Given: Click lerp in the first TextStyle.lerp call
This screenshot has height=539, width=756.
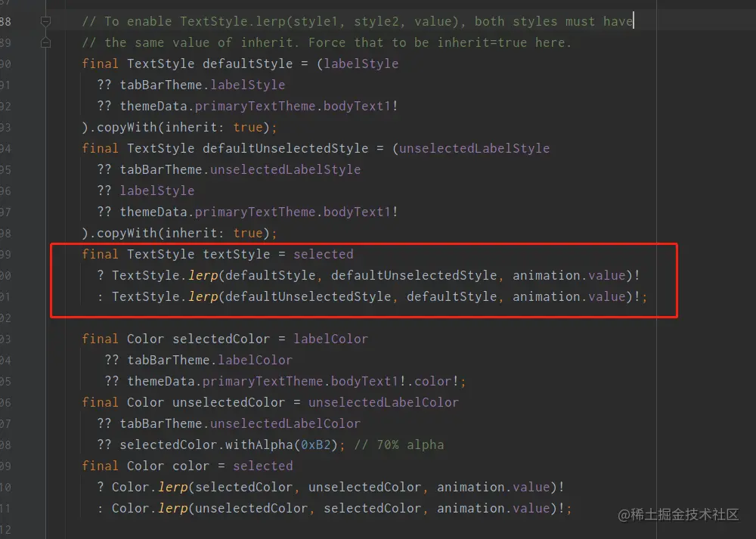Looking at the screenshot, I should (x=203, y=275).
